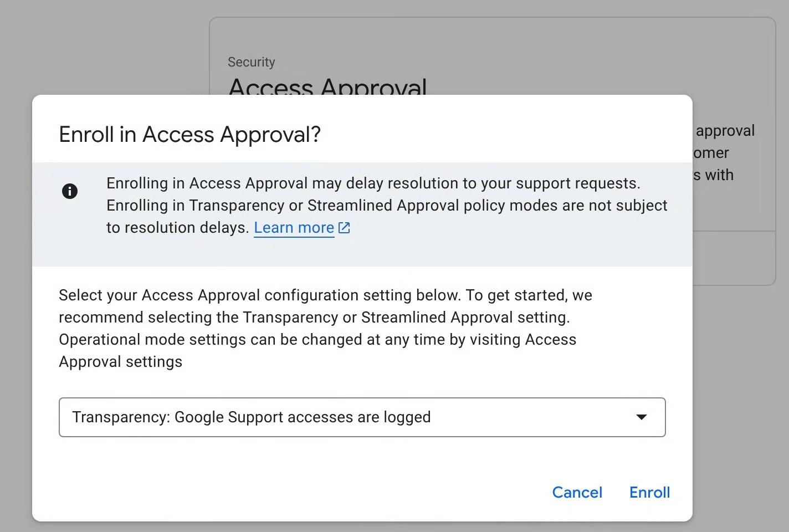Click the circular information symbol on the gray banner
The height and width of the screenshot is (532, 789).
click(x=70, y=191)
